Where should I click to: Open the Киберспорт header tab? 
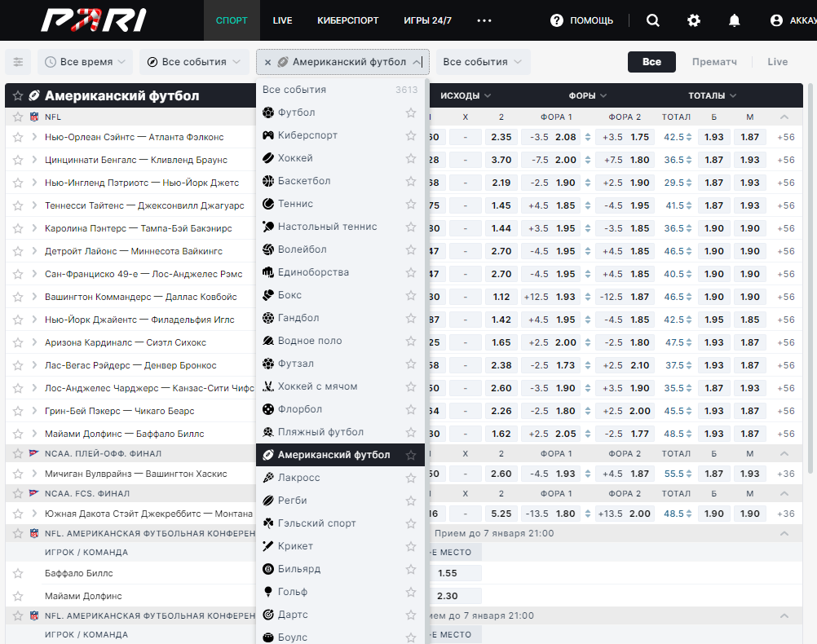click(x=348, y=20)
